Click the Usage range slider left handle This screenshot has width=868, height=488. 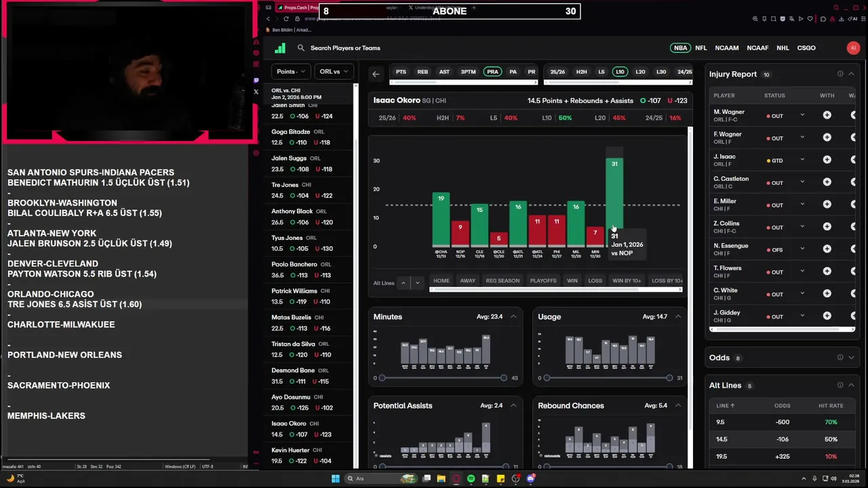(x=547, y=378)
